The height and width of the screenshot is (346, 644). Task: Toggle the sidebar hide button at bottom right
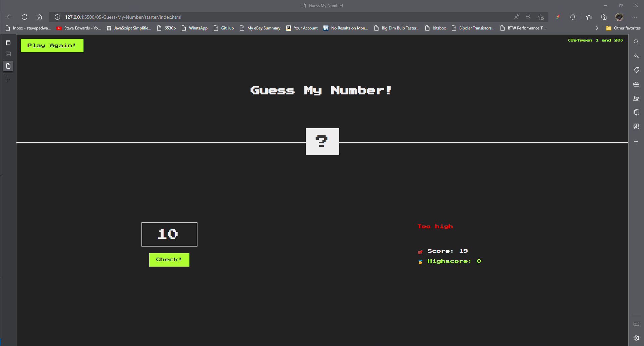coord(636,324)
